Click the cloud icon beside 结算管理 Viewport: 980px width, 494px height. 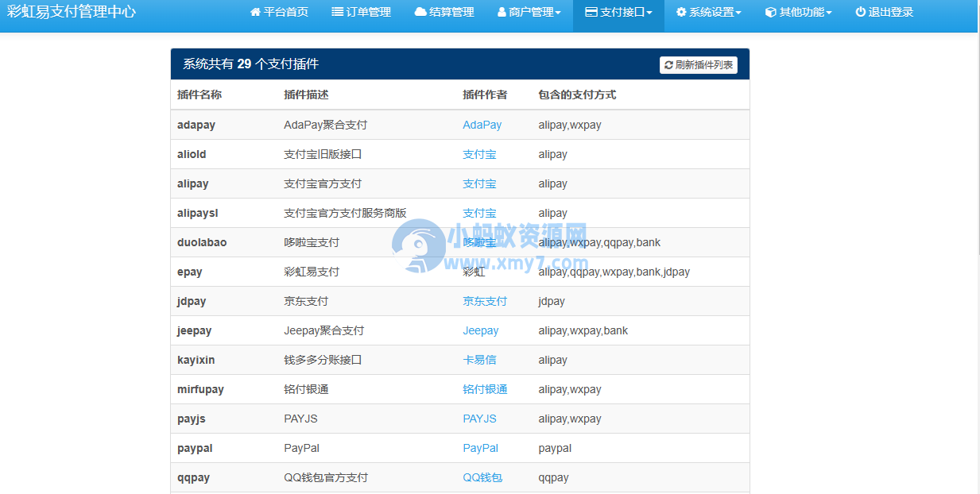tap(420, 13)
